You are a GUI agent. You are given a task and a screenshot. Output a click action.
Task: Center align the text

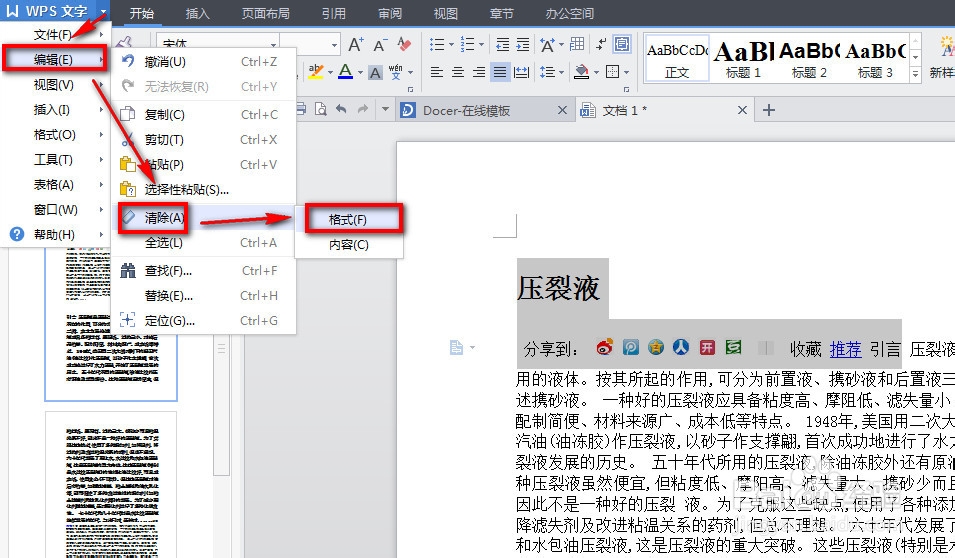pos(458,72)
